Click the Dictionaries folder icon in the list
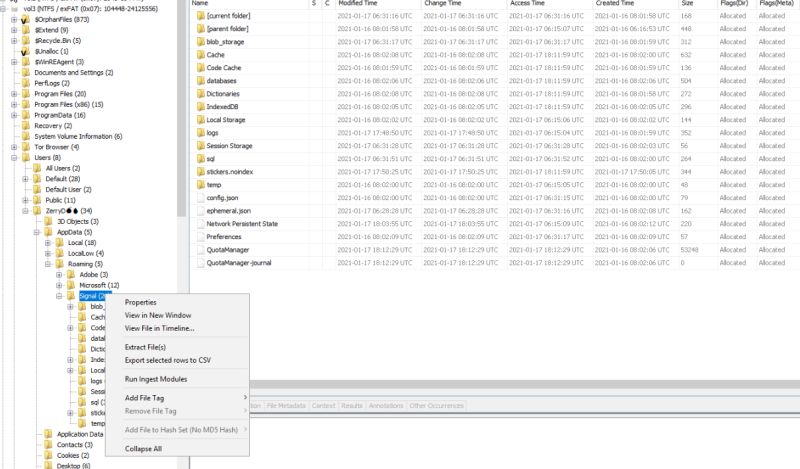The width and height of the screenshot is (800, 469). 201,93
